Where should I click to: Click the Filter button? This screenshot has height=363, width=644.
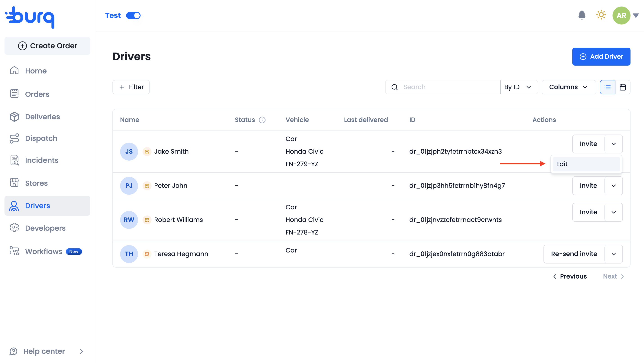pos(131,87)
